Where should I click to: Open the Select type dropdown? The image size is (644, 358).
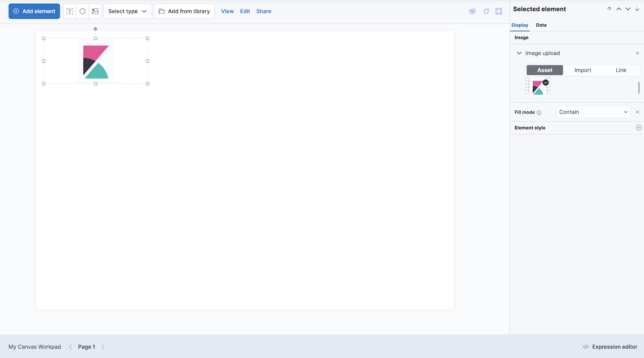pos(127,11)
